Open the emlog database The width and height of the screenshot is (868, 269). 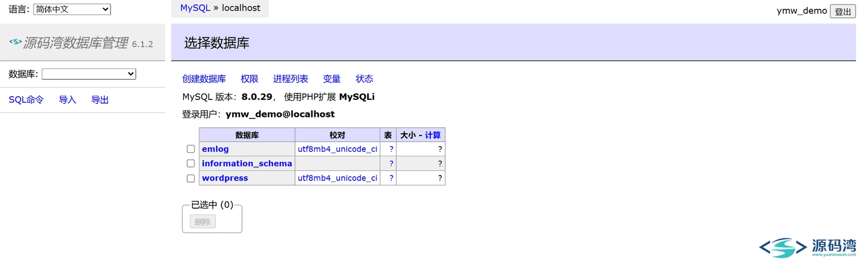215,149
